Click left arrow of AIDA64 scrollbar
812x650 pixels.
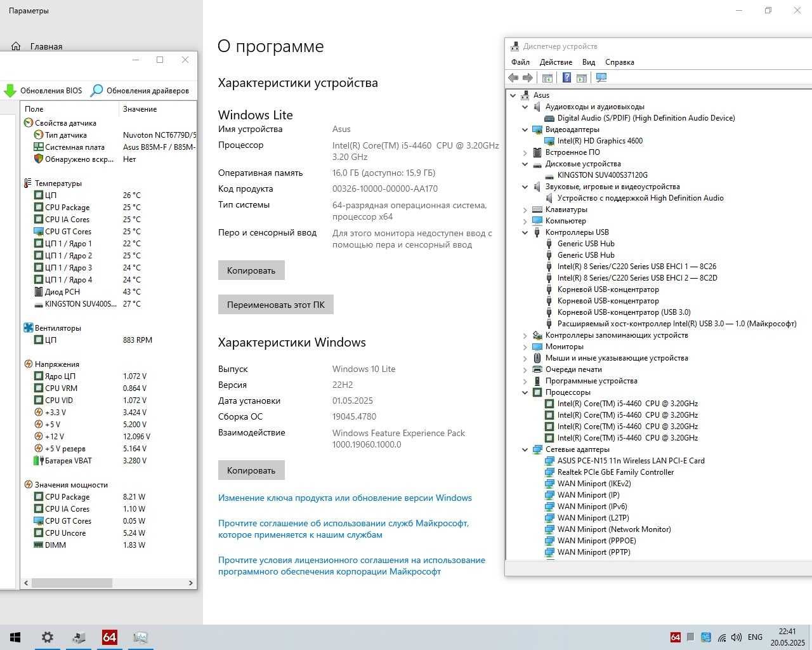[x=26, y=583]
